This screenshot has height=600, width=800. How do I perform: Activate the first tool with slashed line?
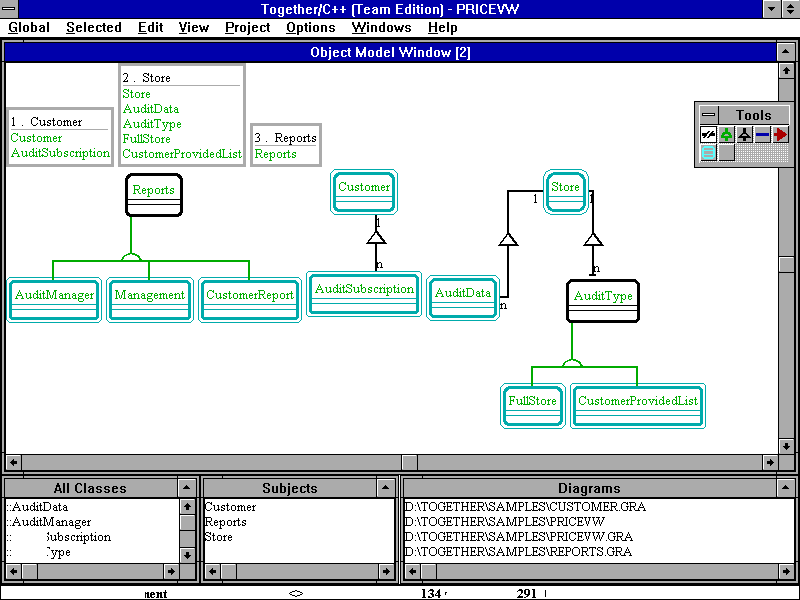(708, 134)
